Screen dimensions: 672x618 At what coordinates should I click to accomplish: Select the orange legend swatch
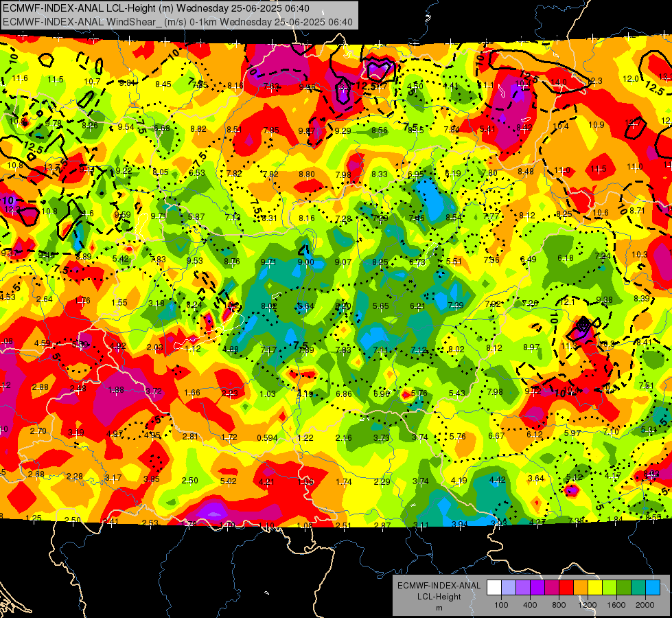[x=581, y=588]
